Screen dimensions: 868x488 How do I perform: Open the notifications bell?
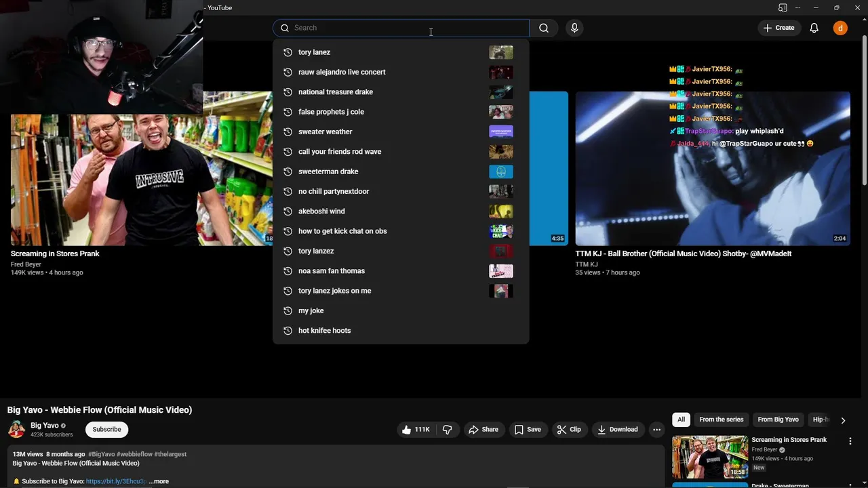coord(814,28)
